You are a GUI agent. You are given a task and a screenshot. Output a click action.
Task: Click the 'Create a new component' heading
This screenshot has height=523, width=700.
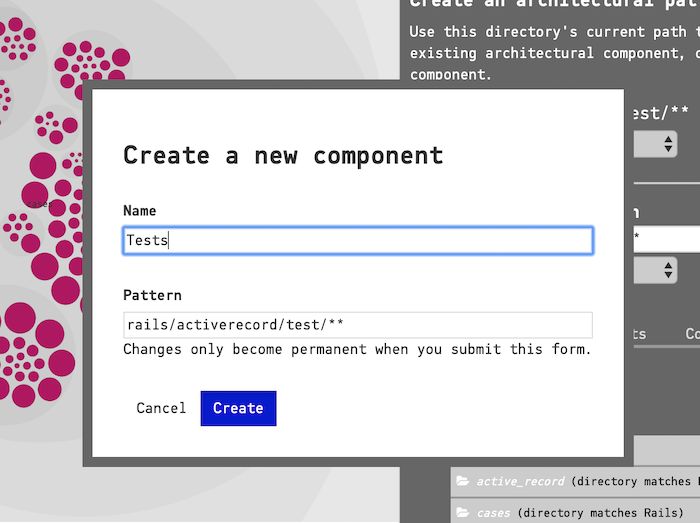[283, 156]
